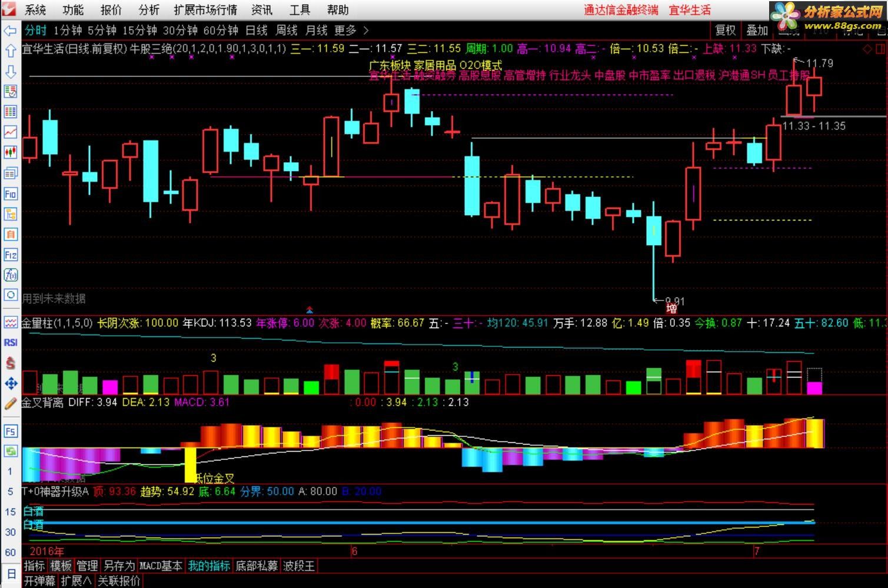
Task: Click the 复权 adjustment button
Action: [725, 31]
